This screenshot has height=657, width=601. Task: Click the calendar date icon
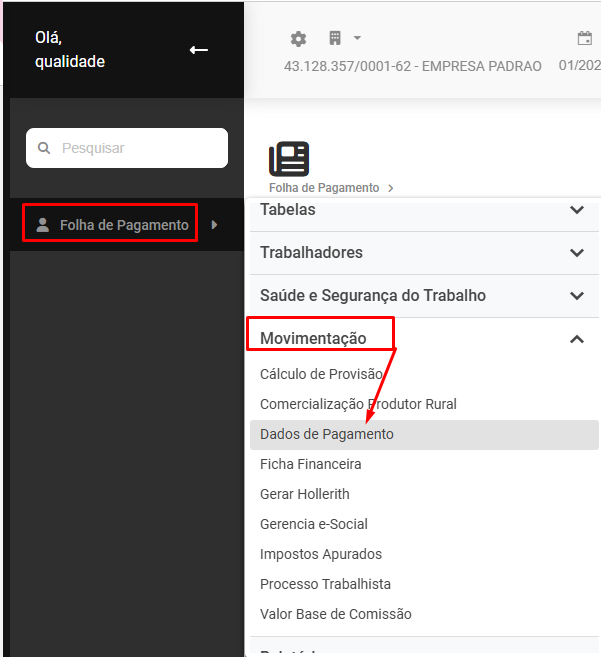tap(585, 39)
